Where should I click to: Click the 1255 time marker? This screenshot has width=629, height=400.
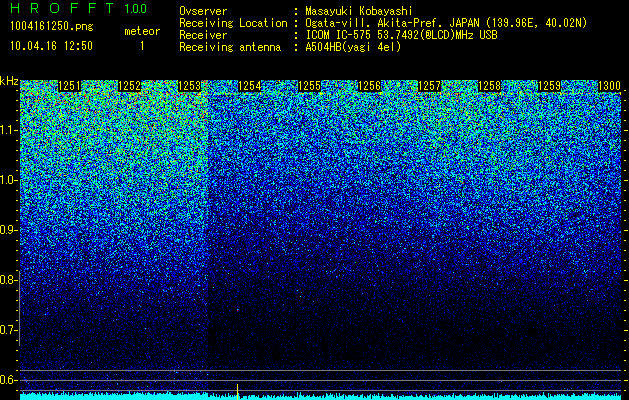coord(309,86)
